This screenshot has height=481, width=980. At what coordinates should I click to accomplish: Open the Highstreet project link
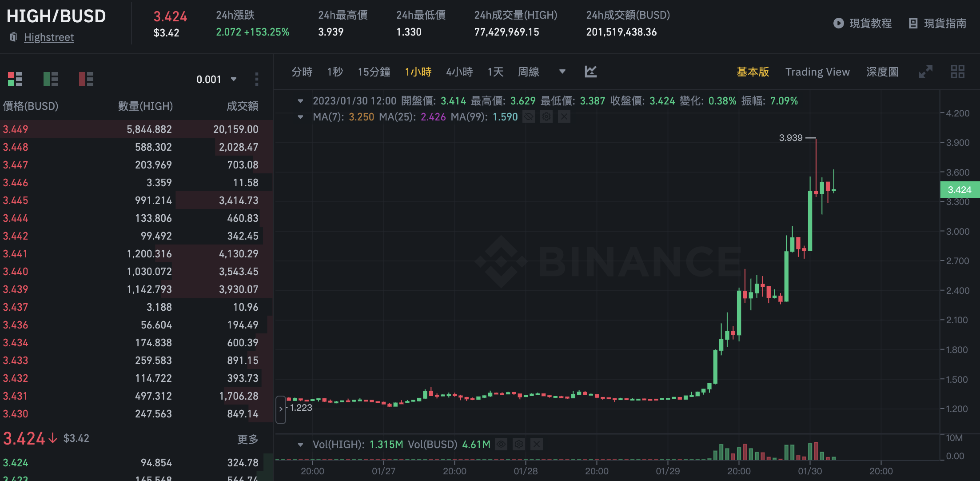[x=49, y=37]
